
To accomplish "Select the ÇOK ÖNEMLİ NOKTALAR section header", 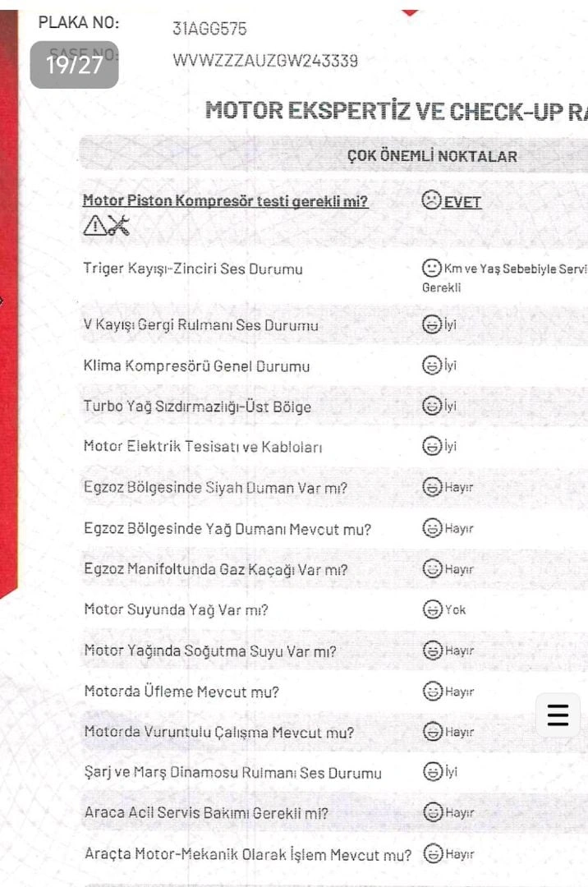I will (432, 156).
